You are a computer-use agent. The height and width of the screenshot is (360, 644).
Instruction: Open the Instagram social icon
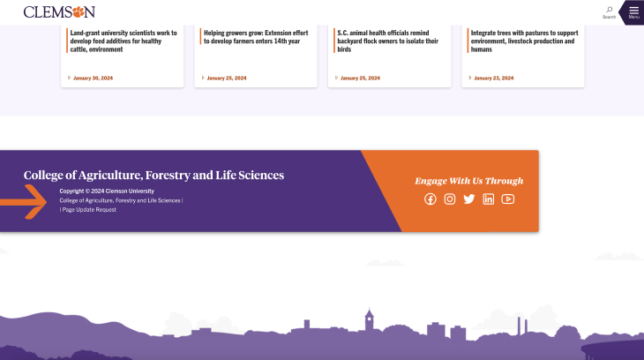pos(450,199)
